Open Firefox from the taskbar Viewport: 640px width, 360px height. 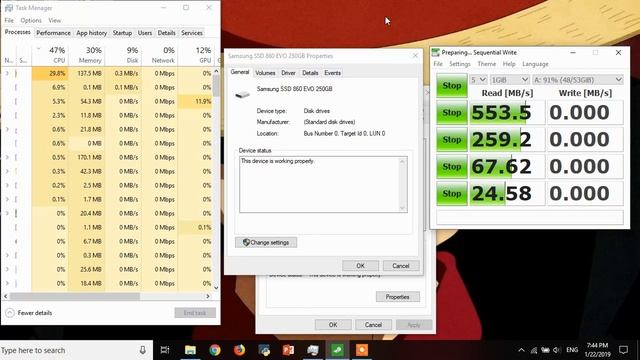pos(239,350)
